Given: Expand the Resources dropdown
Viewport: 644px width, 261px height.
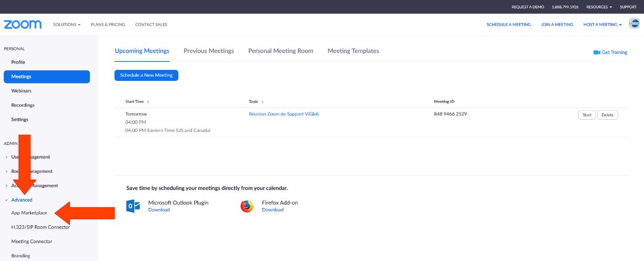Looking at the screenshot, I should click(x=599, y=7).
